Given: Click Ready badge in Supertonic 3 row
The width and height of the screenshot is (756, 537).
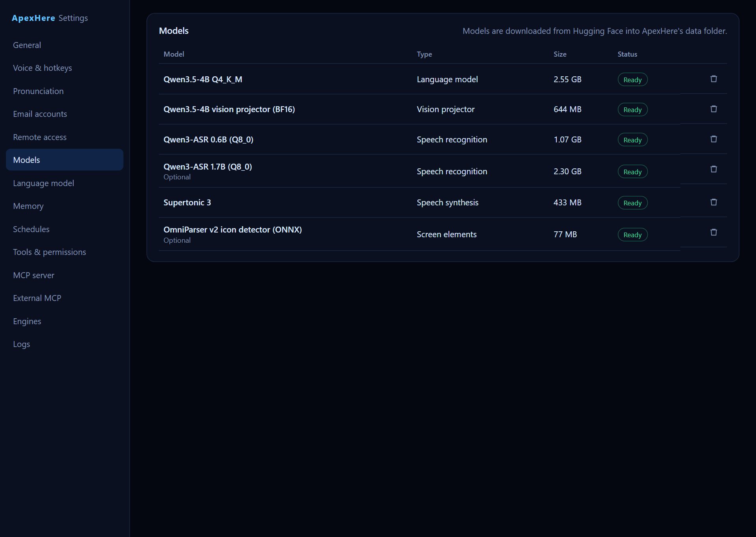Looking at the screenshot, I should point(632,203).
